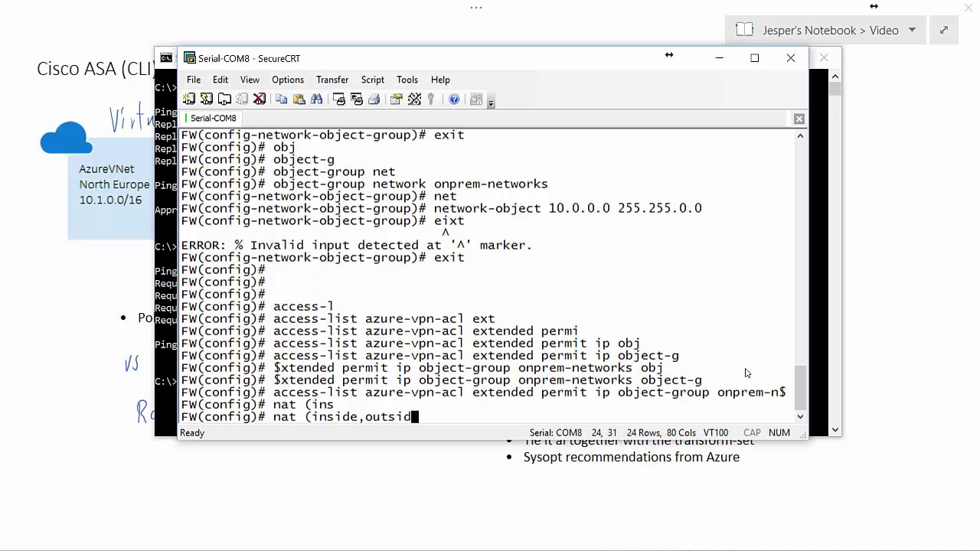This screenshot has height=551, width=980.
Task: Click the CAP indicator in status bar
Action: [x=751, y=432]
